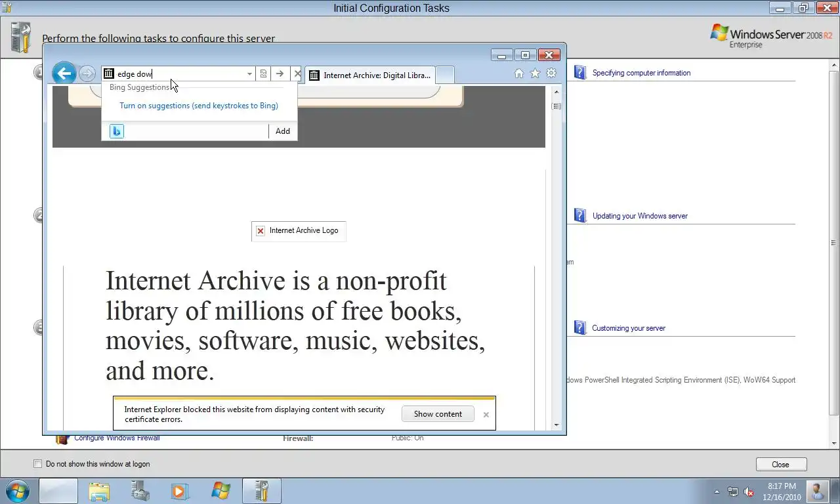This screenshot has width=840, height=504.
Task: Open the Tools gear menu in Internet Explorer
Action: pos(551,73)
